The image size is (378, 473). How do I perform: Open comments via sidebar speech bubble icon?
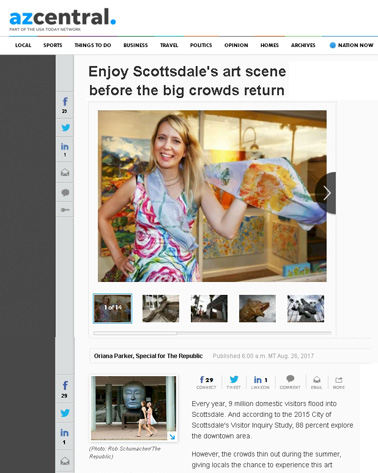pos(65,192)
